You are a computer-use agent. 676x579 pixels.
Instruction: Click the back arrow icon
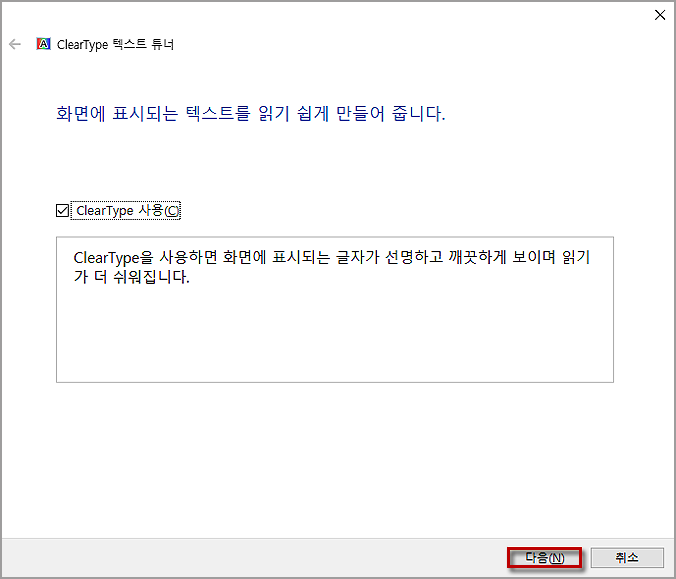tap(15, 44)
